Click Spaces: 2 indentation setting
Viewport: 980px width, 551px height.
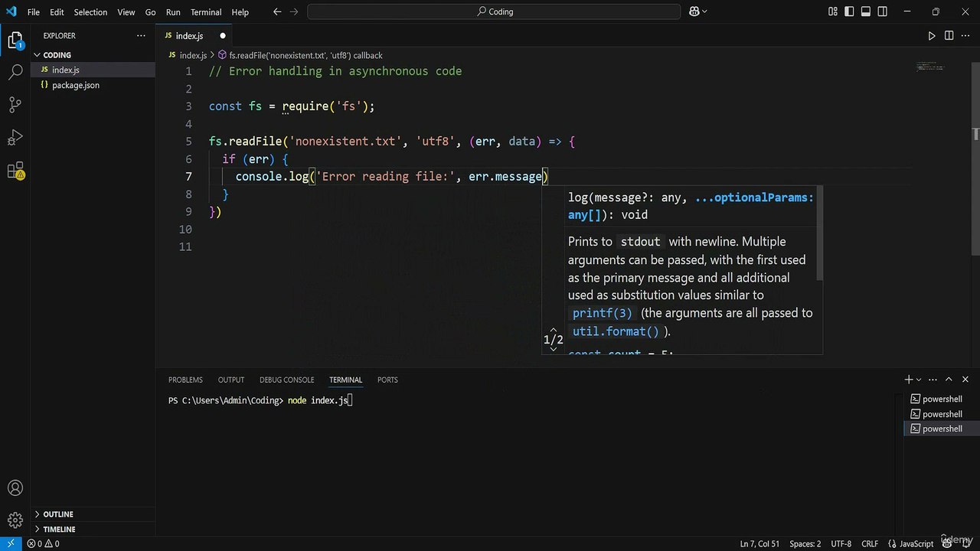(805, 543)
